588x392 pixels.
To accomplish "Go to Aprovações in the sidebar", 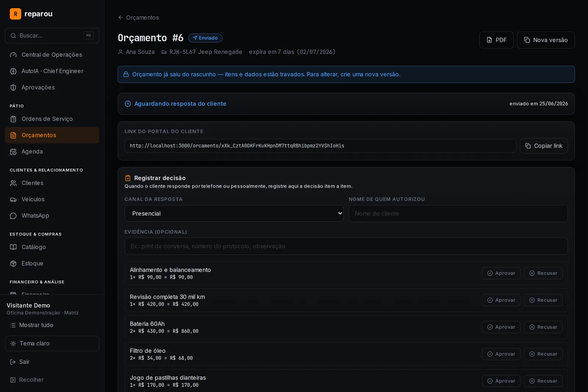I will [x=52, y=87].
